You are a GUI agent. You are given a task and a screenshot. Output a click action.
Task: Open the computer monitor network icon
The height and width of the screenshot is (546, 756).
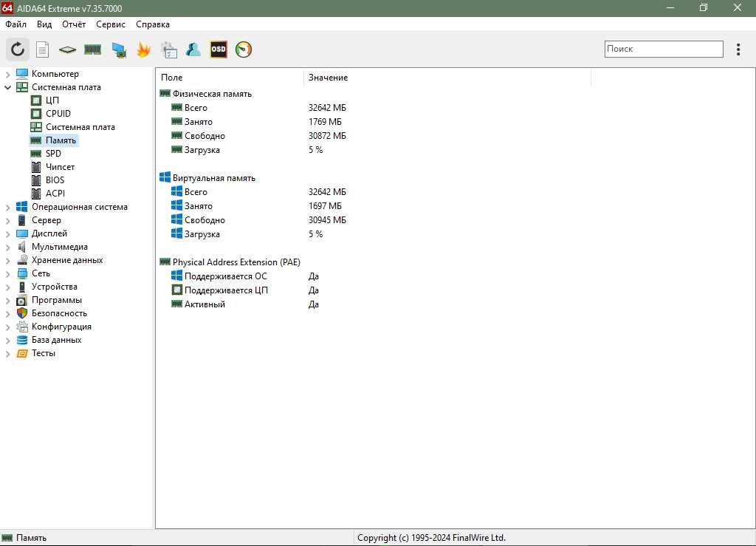pyautogui.click(x=119, y=50)
